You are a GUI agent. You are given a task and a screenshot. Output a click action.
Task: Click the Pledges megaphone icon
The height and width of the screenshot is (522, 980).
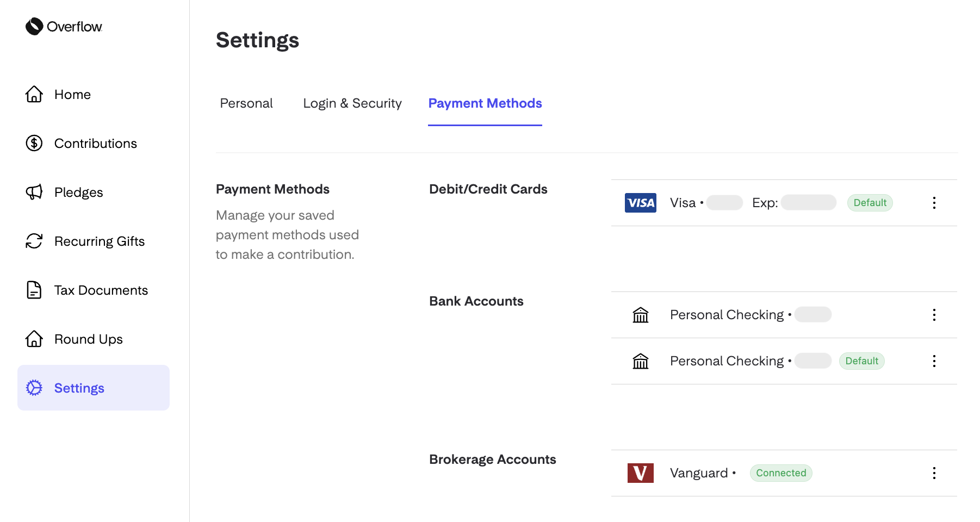[34, 192]
